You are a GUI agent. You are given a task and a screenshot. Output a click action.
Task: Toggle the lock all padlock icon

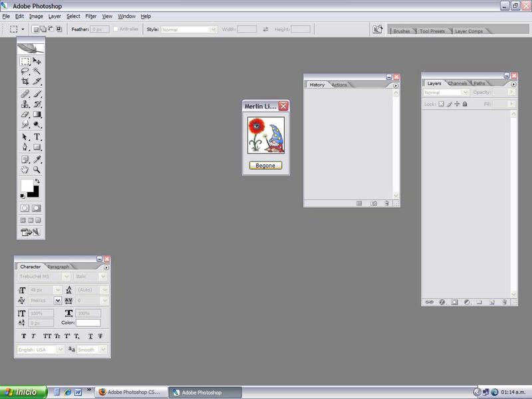pos(465,104)
